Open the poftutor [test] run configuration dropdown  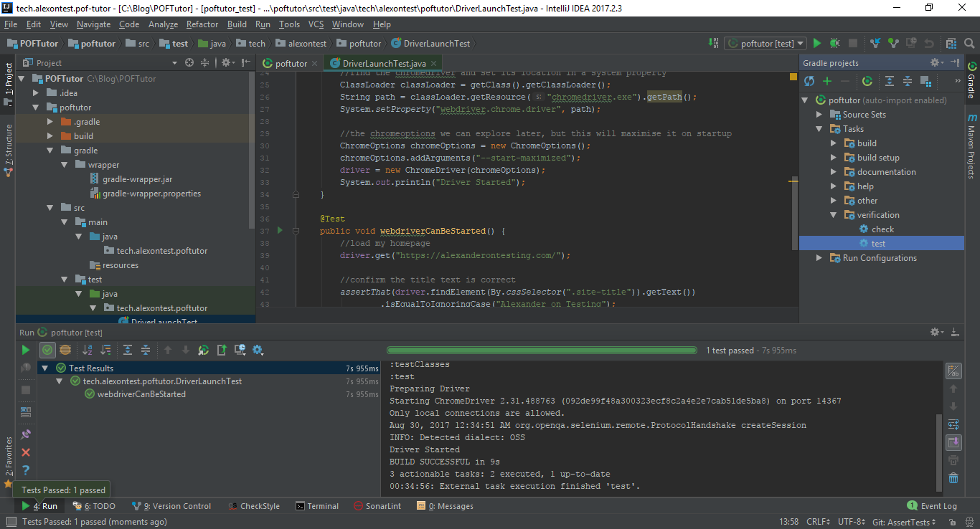[765, 44]
